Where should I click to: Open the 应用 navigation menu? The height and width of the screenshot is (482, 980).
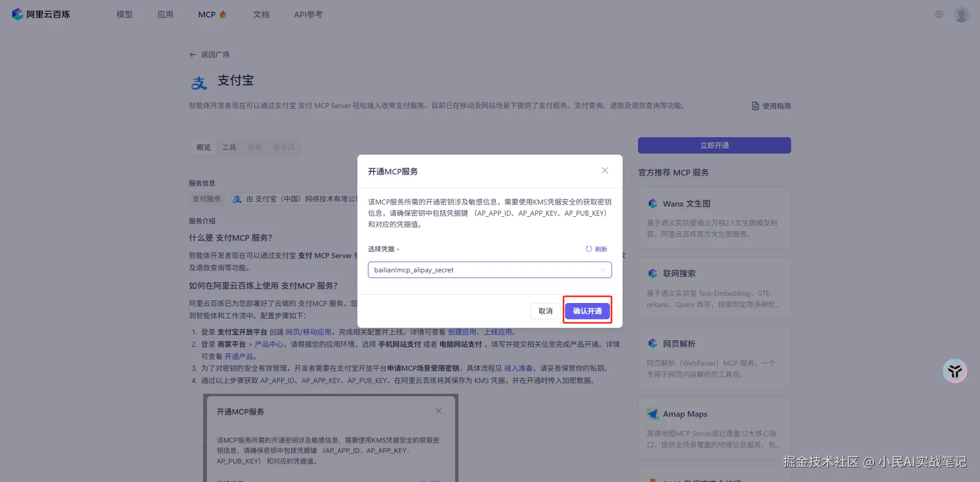(x=165, y=14)
